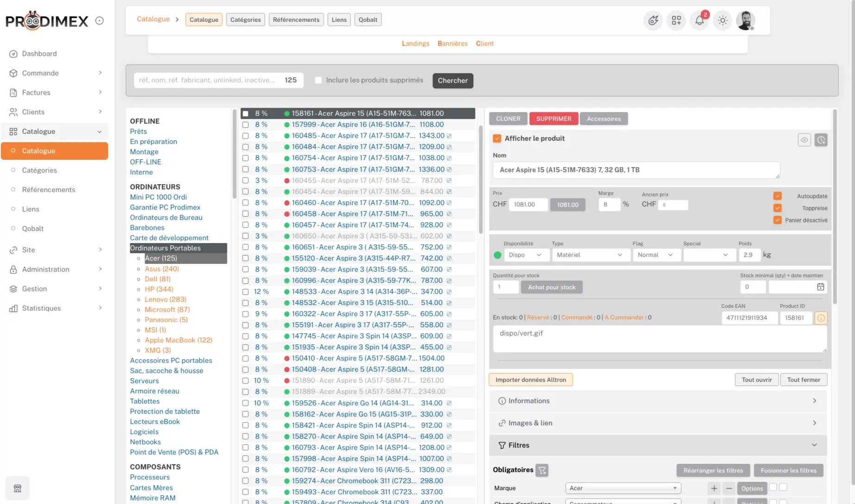Open the calendar date picker for stock

[x=820, y=287]
